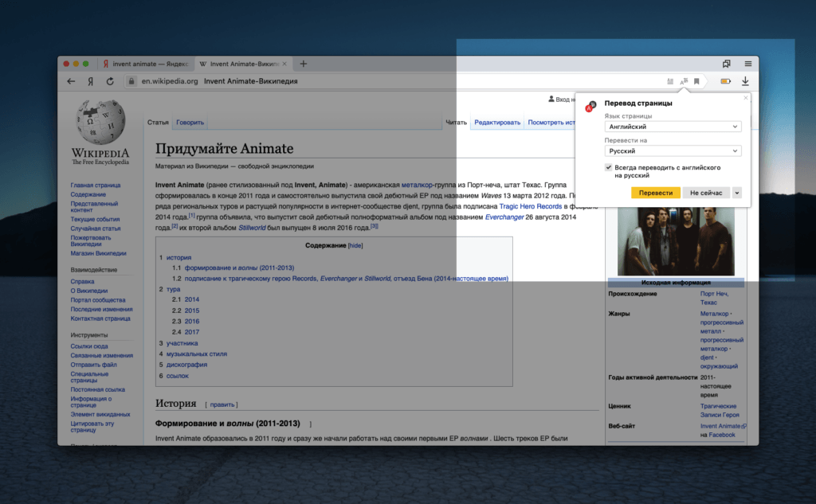Screen dimensions: 816x504
Task: Open Ссылки сюда tool link
Action: click(89, 346)
